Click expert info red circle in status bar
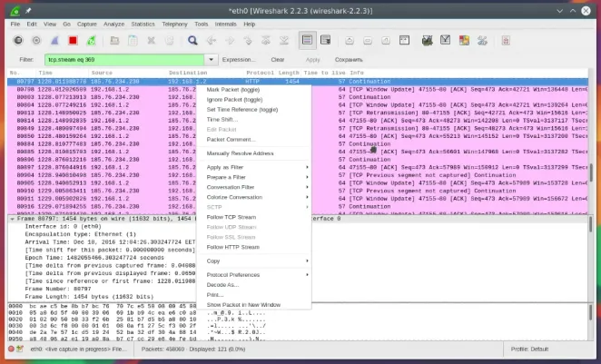This screenshot has width=601, height=364. point(12,349)
